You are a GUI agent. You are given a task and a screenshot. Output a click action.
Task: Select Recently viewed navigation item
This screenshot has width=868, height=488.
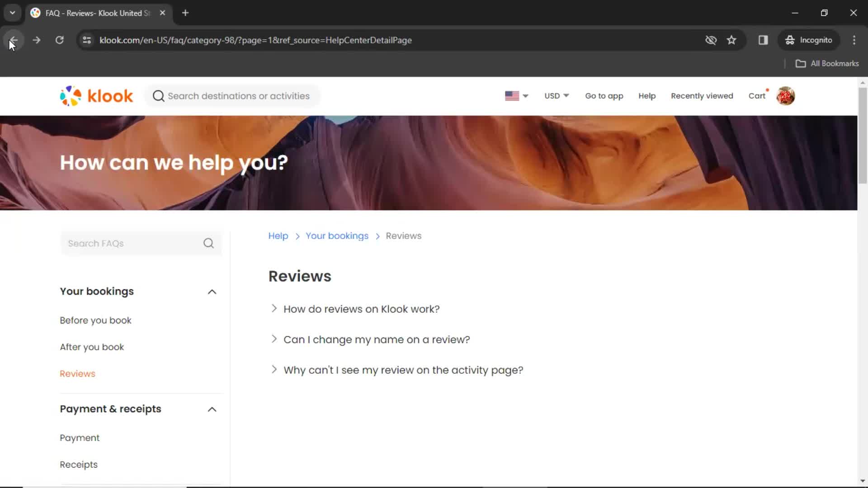702,96
